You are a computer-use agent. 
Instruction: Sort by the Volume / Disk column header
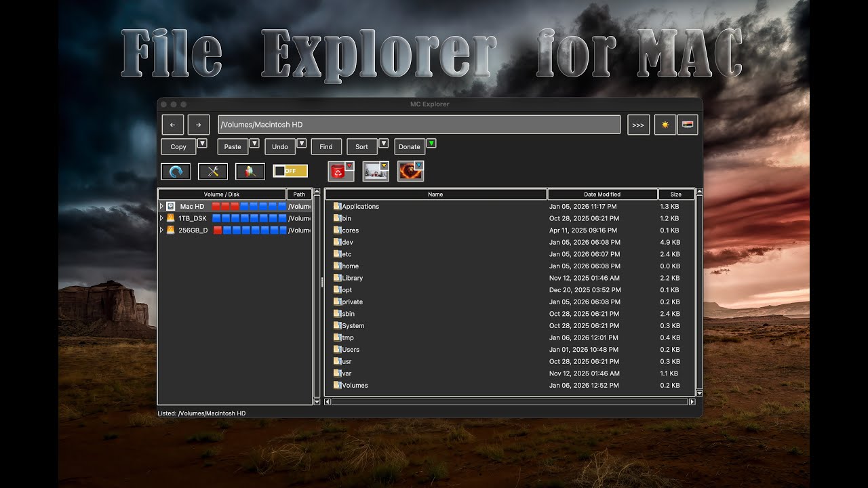[222, 195]
